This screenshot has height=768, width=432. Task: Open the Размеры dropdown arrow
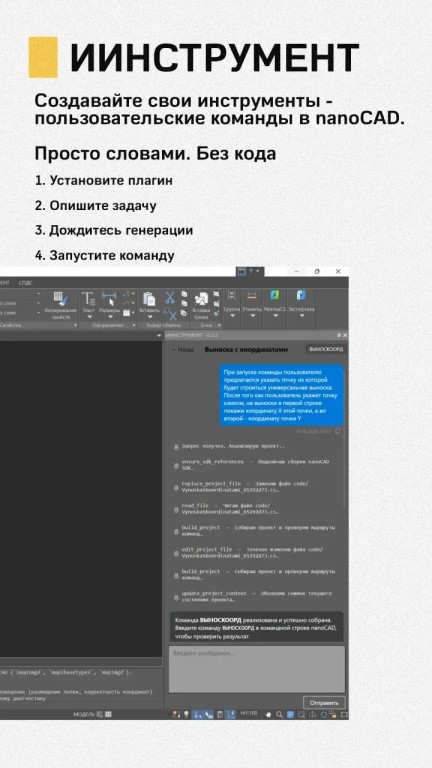109,316
